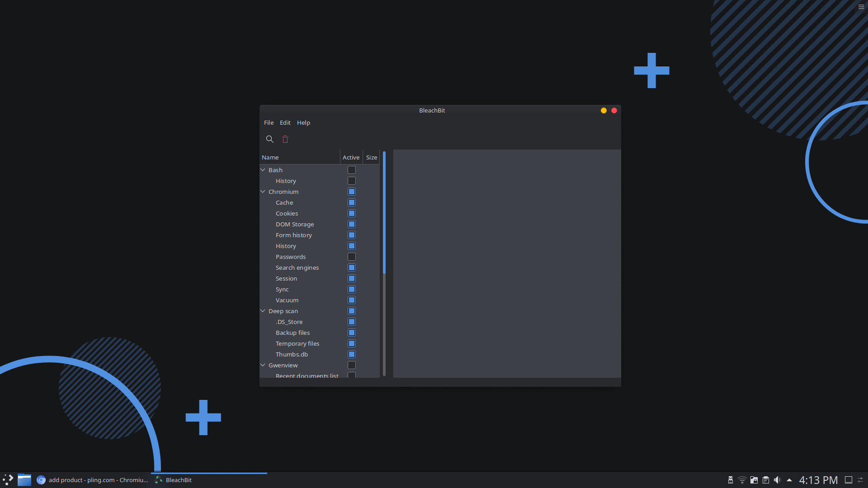This screenshot has width=868, height=488.
Task: Select the Session row
Action: point(320,278)
